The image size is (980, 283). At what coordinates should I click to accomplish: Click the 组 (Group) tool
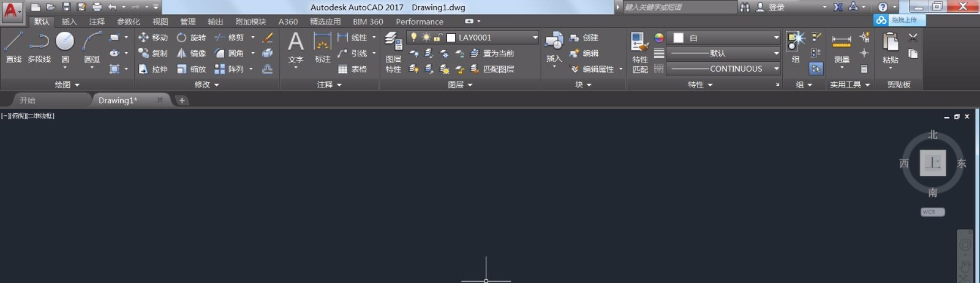796,48
